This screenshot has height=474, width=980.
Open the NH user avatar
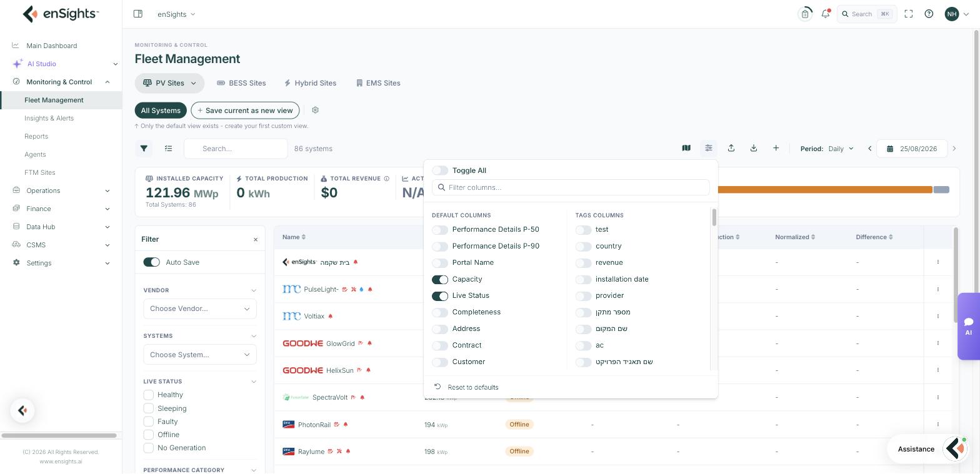point(951,14)
